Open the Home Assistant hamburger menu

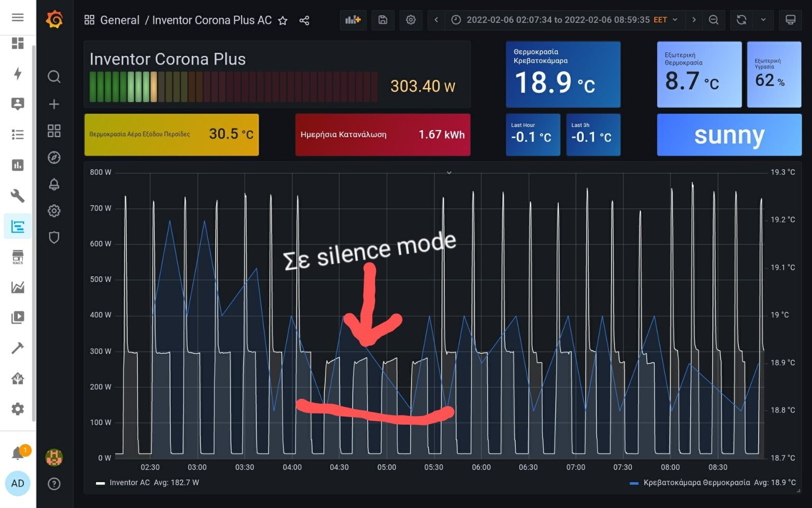coord(18,17)
